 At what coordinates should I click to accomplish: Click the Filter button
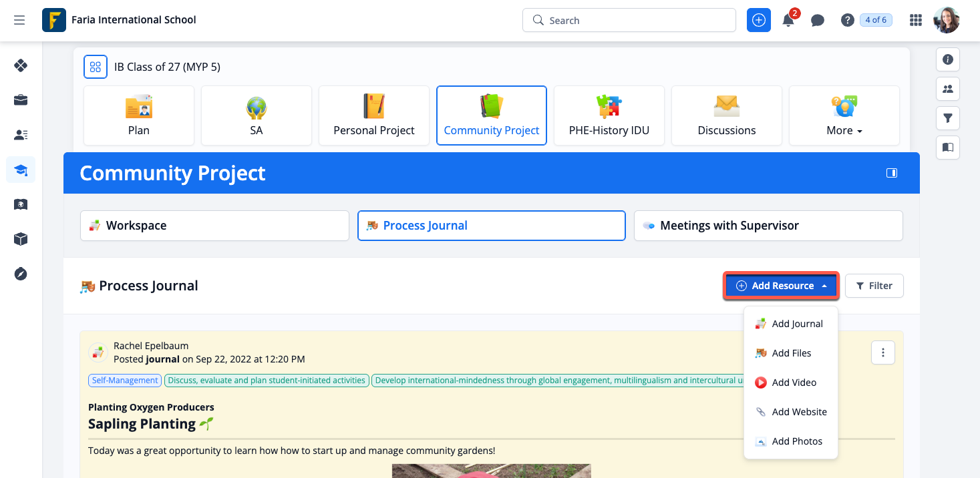[x=874, y=286]
